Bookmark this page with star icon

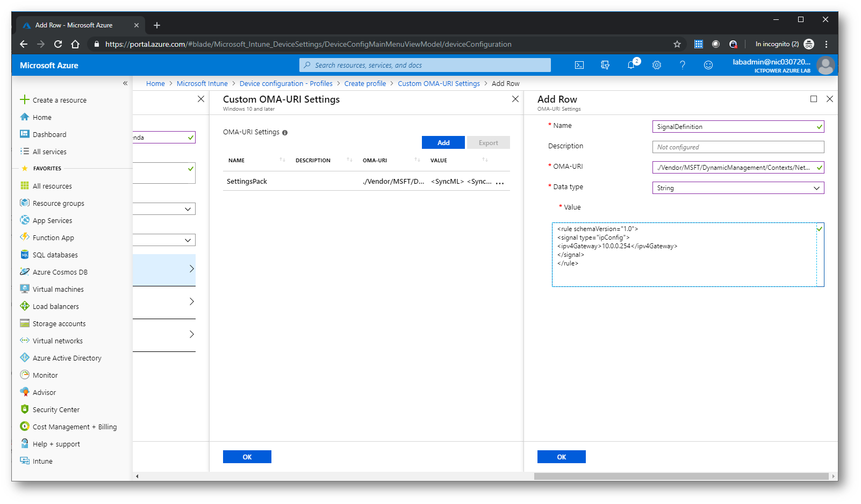click(x=677, y=44)
